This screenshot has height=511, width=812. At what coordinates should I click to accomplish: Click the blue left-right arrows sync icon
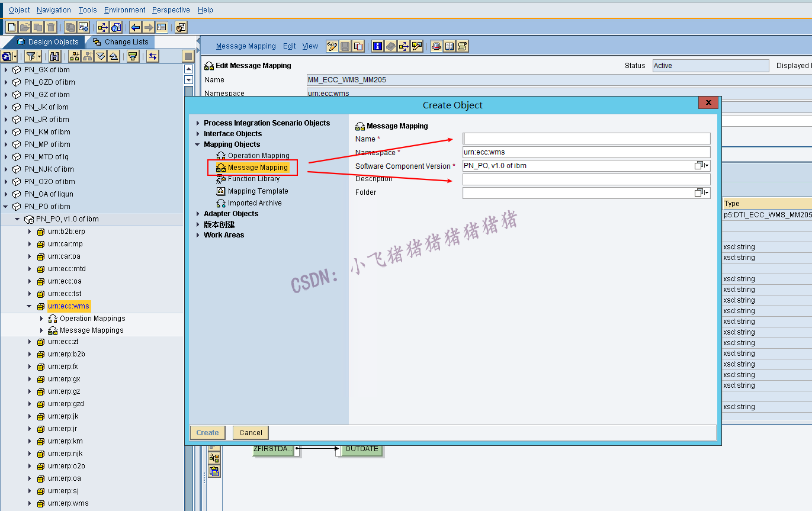[153, 56]
